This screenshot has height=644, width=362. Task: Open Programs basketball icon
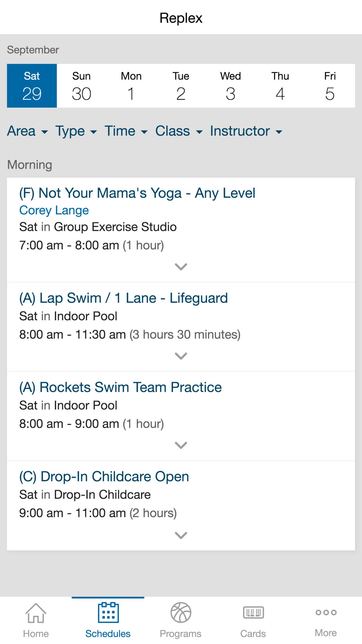click(x=181, y=612)
